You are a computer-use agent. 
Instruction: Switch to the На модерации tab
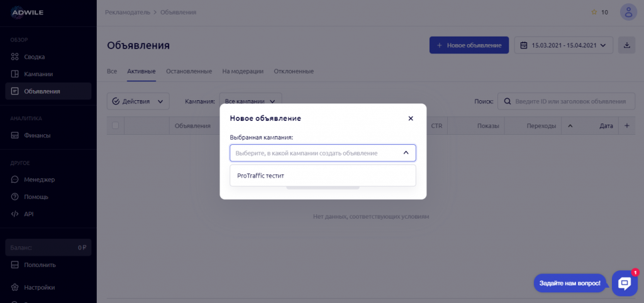(243, 71)
